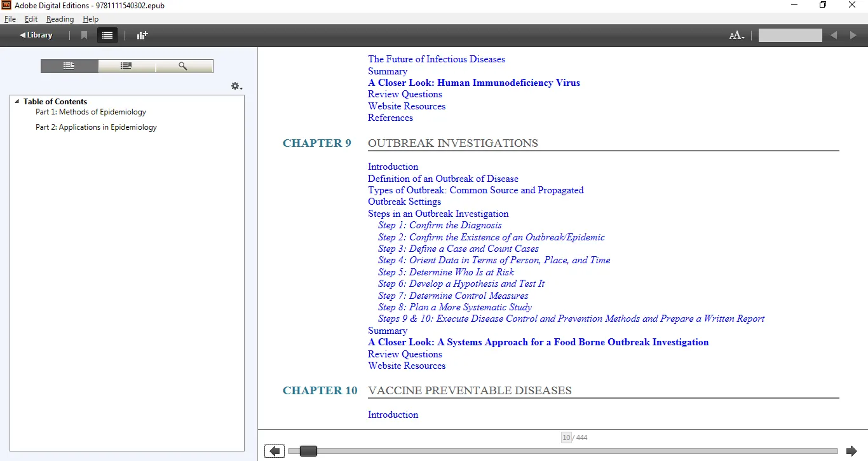
Task: Open the panel options gear menu
Action: pos(236,86)
